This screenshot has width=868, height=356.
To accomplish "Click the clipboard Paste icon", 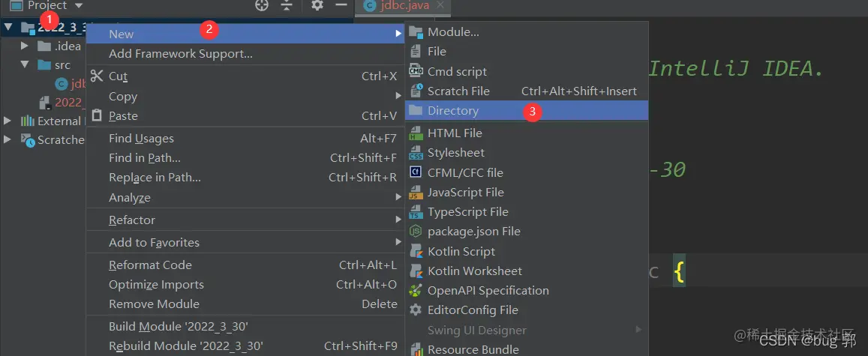I will (x=97, y=115).
